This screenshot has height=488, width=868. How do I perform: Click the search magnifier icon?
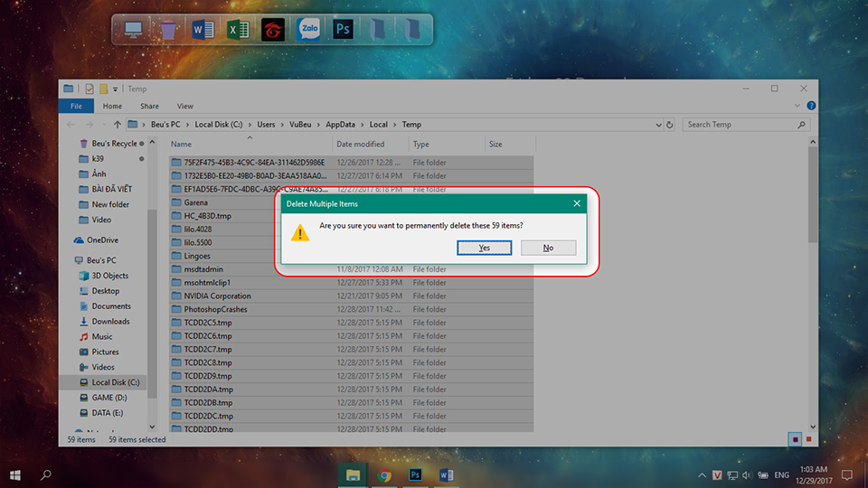(x=801, y=125)
